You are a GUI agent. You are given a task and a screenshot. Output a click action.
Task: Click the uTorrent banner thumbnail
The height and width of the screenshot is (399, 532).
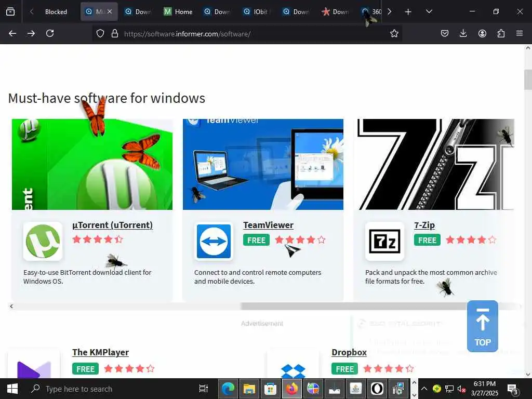(x=92, y=164)
